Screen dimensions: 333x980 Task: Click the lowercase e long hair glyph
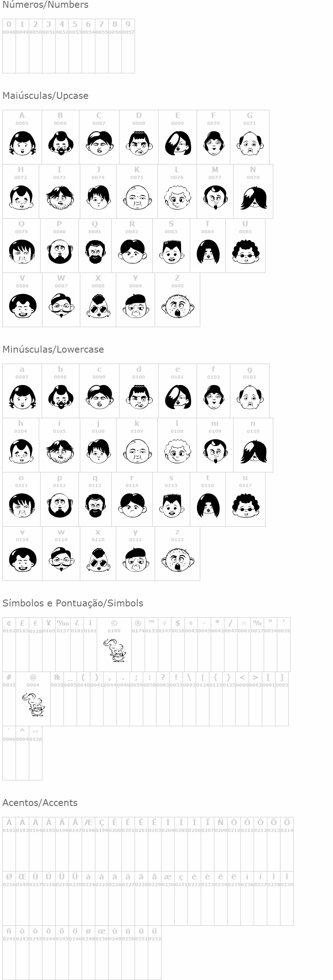pos(177,397)
